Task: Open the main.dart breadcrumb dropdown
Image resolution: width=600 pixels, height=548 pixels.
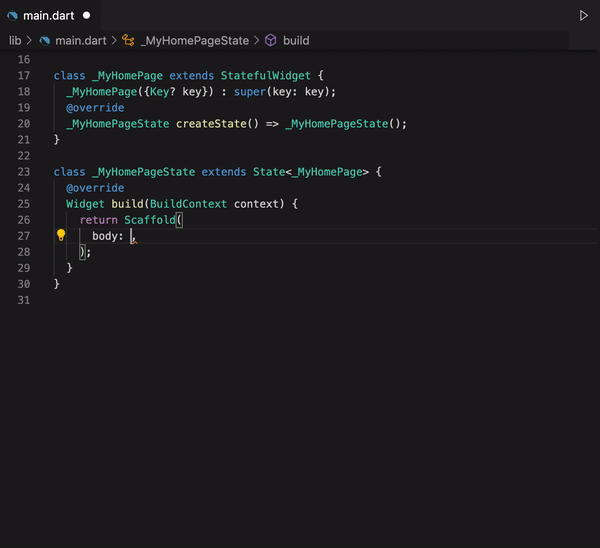Action: (82, 41)
